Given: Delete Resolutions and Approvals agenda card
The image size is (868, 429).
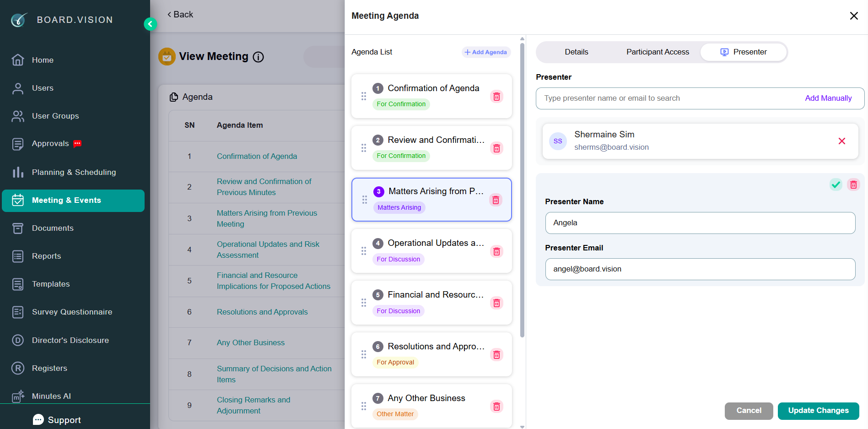Looking at the screenshot, I should [496, 355].
